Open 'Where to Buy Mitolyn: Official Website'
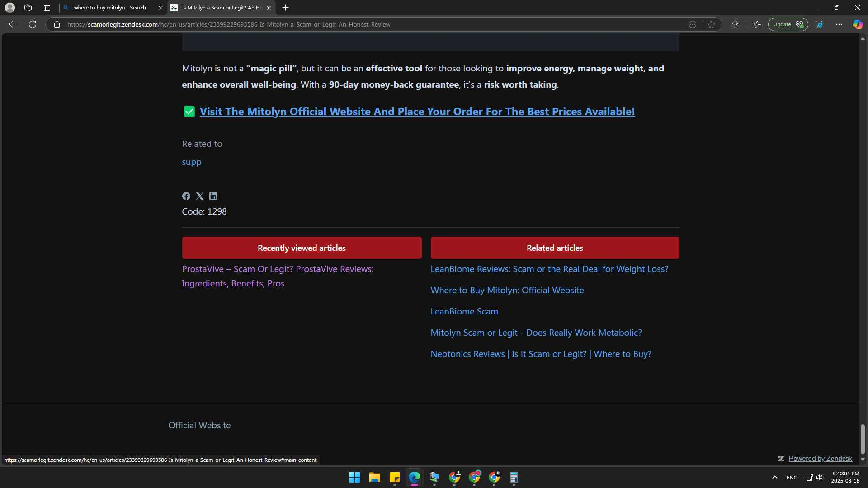 coord(507,290)
